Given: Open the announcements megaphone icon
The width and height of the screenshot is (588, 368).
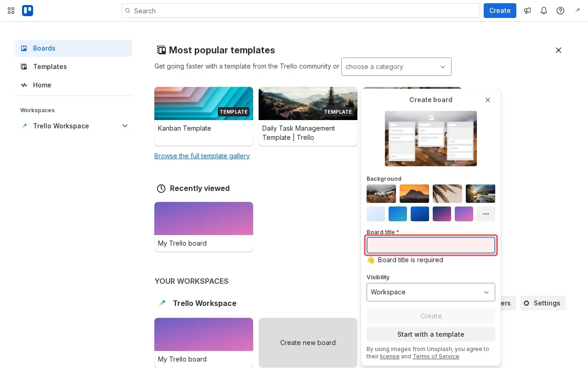Looking at the screenshot, I should [x=527, y=11].
